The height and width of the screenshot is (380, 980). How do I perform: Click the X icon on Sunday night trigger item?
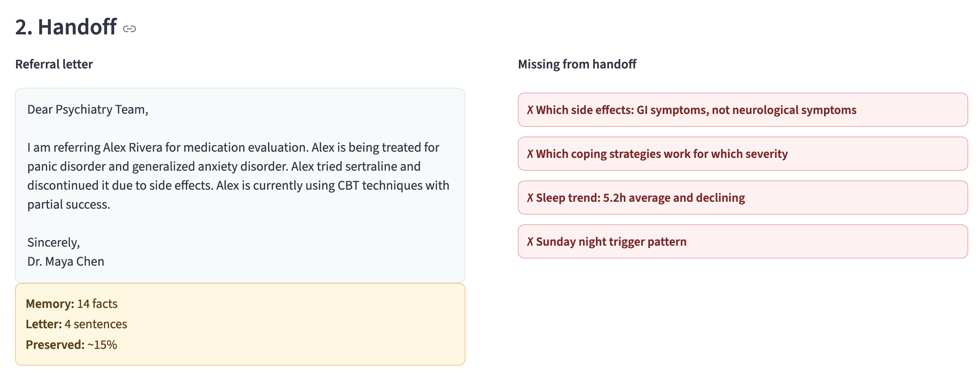pyautogui.click(x=530, y=242)
